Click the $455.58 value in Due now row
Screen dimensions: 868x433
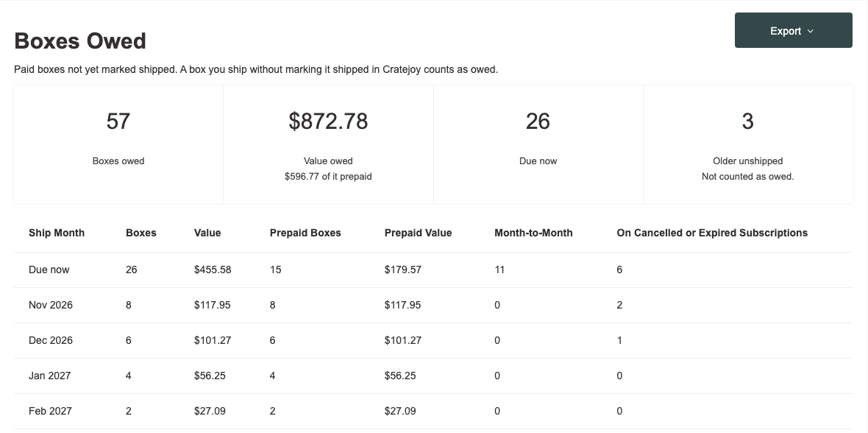click(x=213, y=270)
